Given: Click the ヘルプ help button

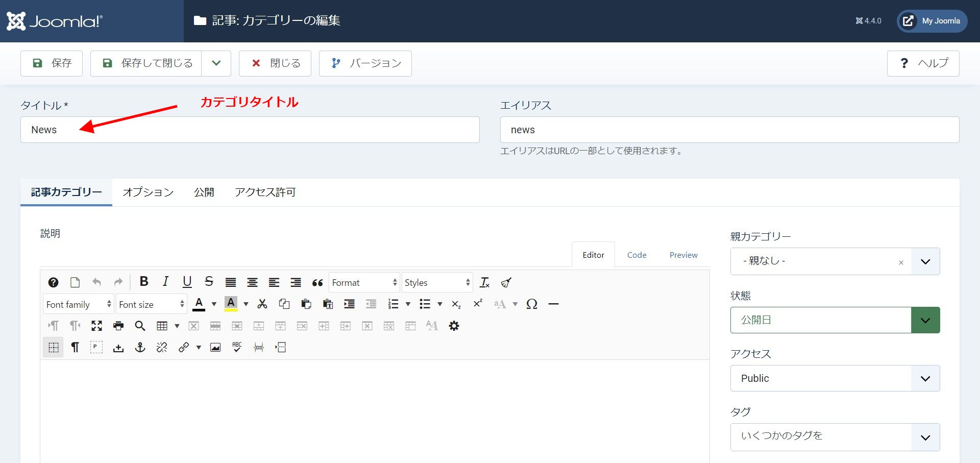Looking at the screenshot, I should 923,63.
